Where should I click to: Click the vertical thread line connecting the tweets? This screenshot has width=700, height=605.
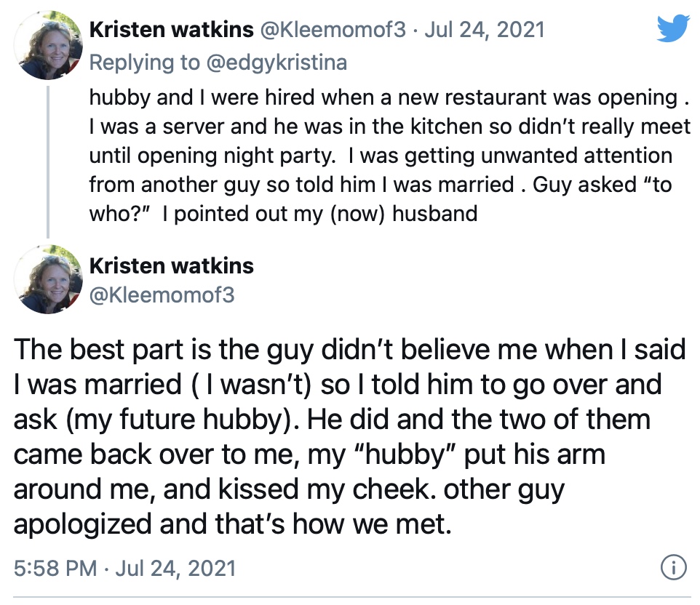click(48, 161)
